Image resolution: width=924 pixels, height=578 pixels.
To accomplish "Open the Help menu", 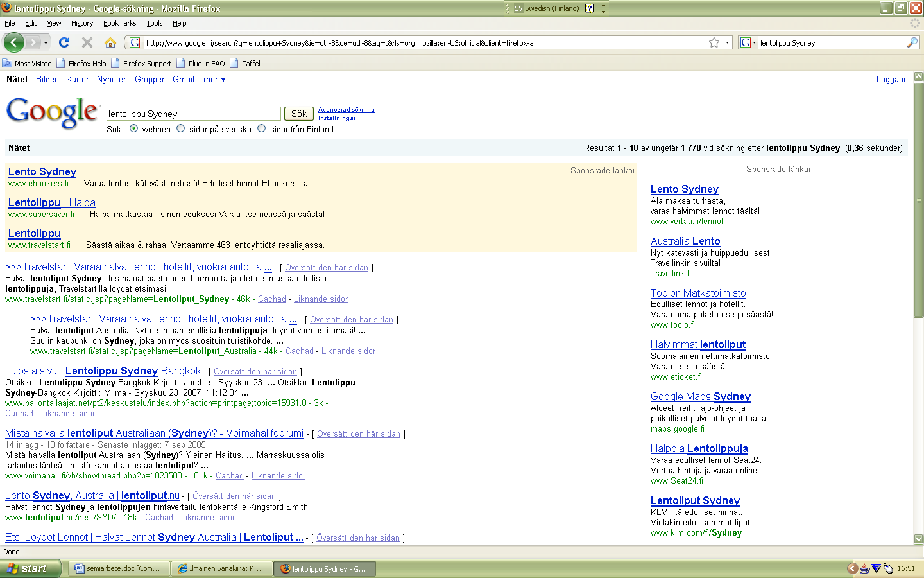I will 180,23.
